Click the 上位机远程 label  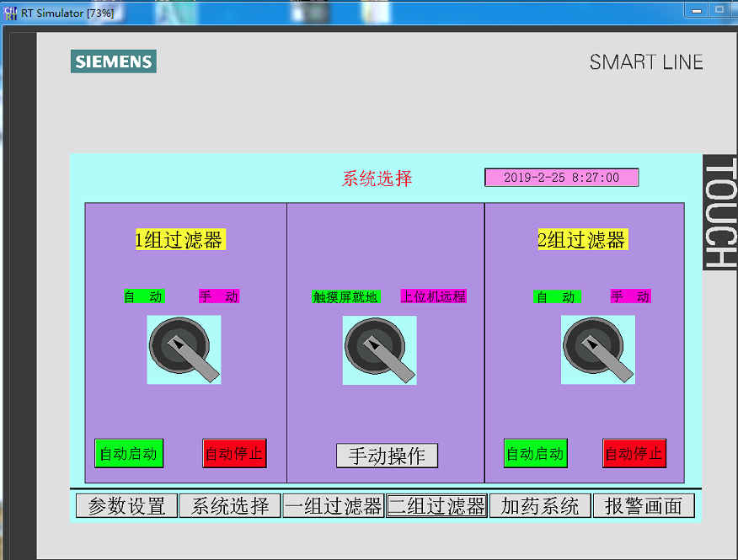[x=434, y=296]
